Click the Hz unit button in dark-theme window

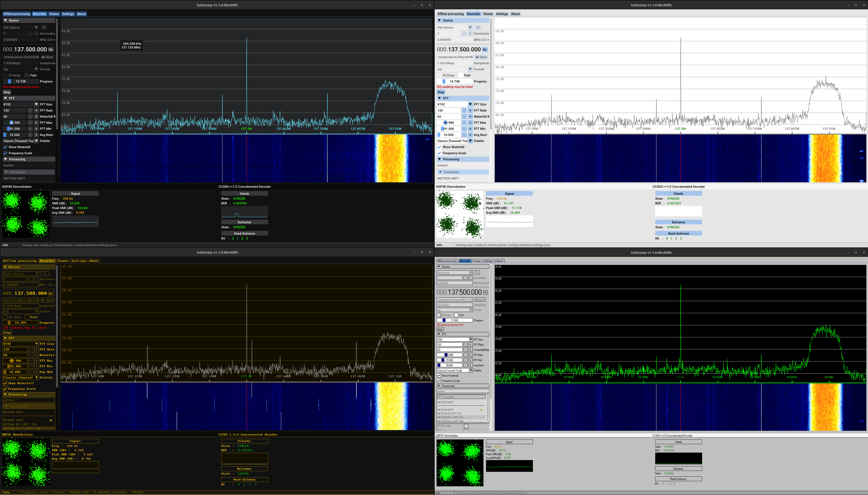click(x=51, y=50)
